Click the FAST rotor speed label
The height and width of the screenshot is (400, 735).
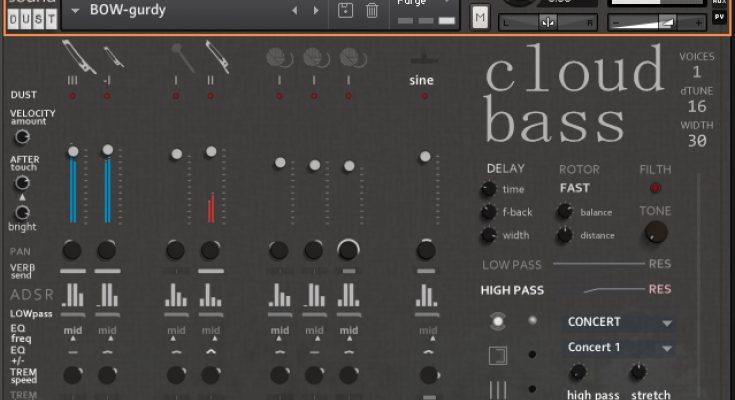coord(575,188)
